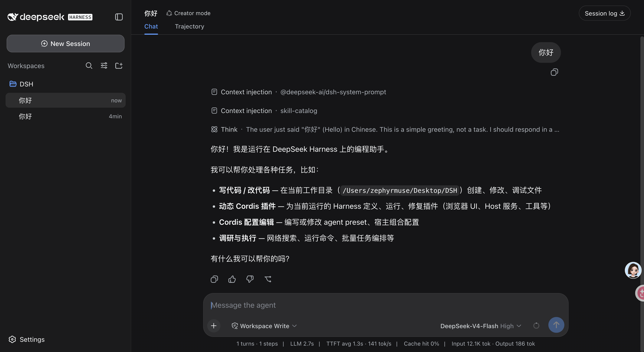Screen dimensions: 644x352
Task: Open workspace filter sliders icon
Action: [104, 66]
